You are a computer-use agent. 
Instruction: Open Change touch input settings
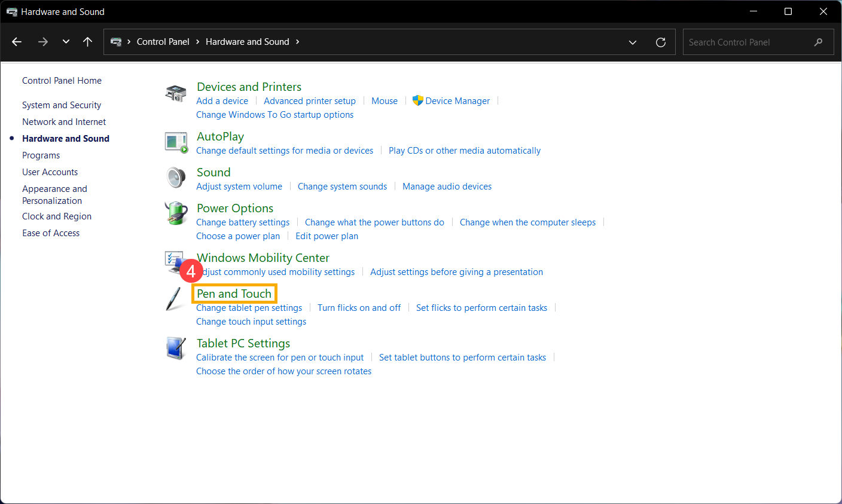click(251, 322)
